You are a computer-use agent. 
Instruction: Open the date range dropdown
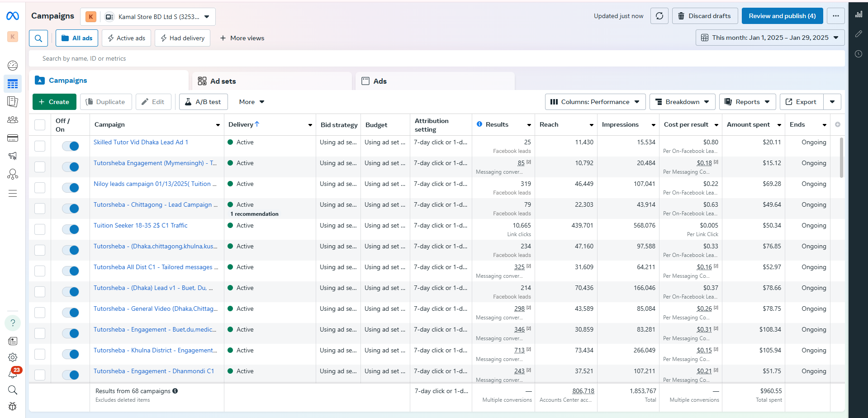(x=770, y=38)
